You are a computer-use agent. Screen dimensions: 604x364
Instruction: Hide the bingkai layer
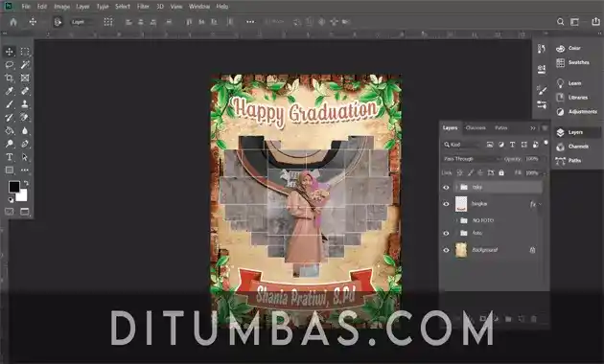(x=446, y=204)
